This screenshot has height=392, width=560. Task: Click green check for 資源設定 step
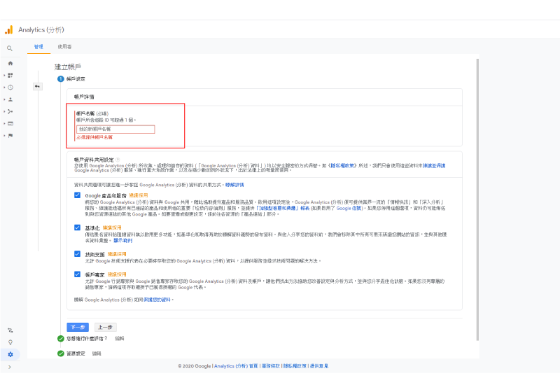click(61, 353)
